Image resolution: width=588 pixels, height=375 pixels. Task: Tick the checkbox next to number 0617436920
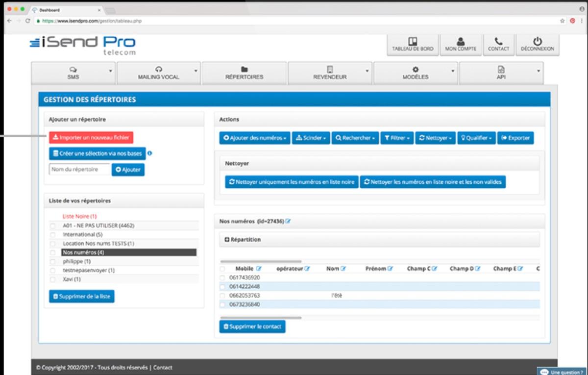(223, 277)
